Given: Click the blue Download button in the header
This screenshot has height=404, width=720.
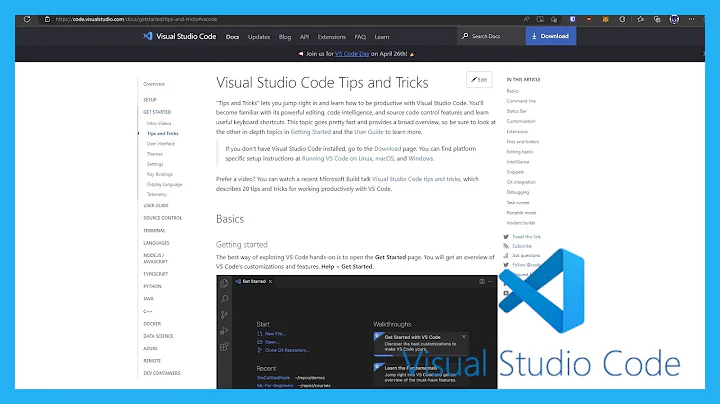Looking at the screenshot, I should pos(551,36).
